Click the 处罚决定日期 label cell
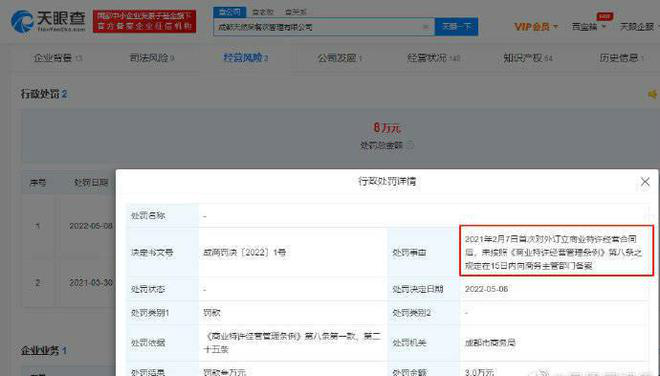Screen dimensions: 660x376 [424, 289]
